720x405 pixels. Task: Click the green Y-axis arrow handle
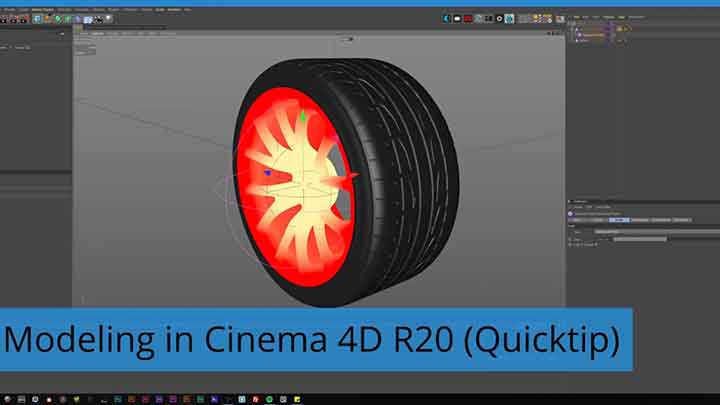[x=303, y=116]
